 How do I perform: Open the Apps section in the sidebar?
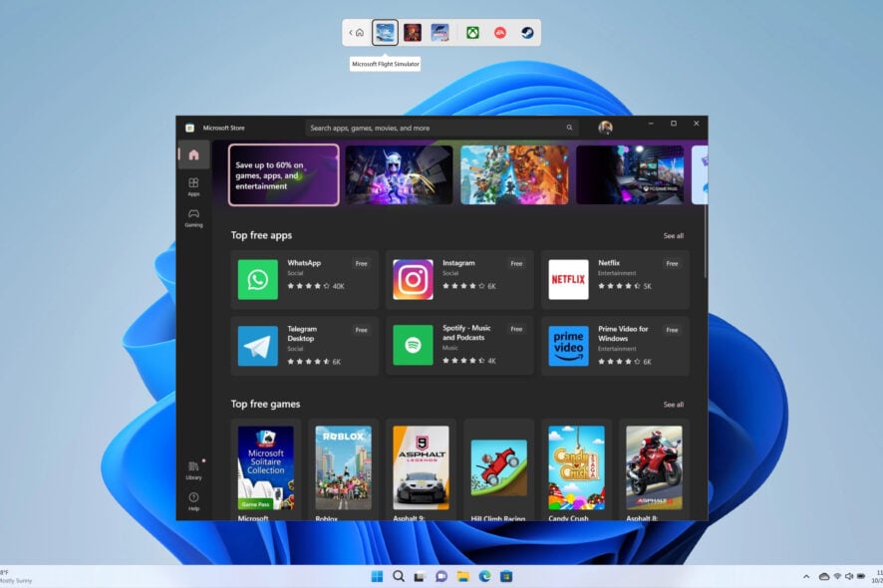point(193,186)
